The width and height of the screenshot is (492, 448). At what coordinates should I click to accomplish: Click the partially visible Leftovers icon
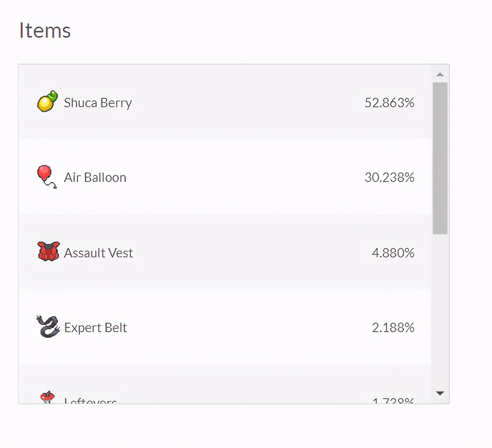[47, 398]
